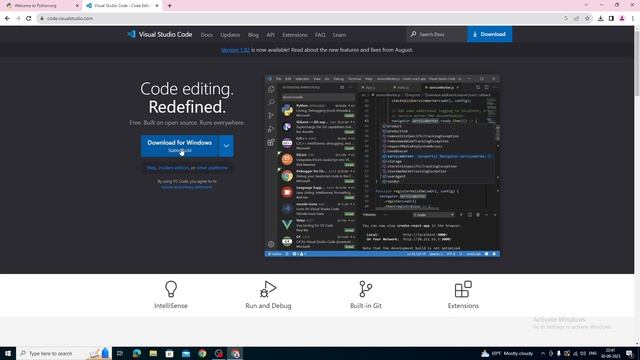
Task: Close the Visual Studio Code tab
Action: (x=157, y=6)
